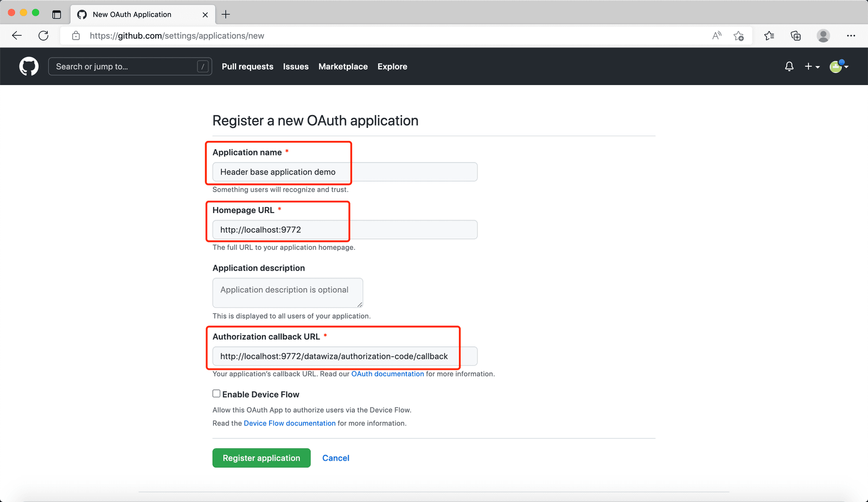
Task: Click the Application name input field
Action: [x=345, y=172]
